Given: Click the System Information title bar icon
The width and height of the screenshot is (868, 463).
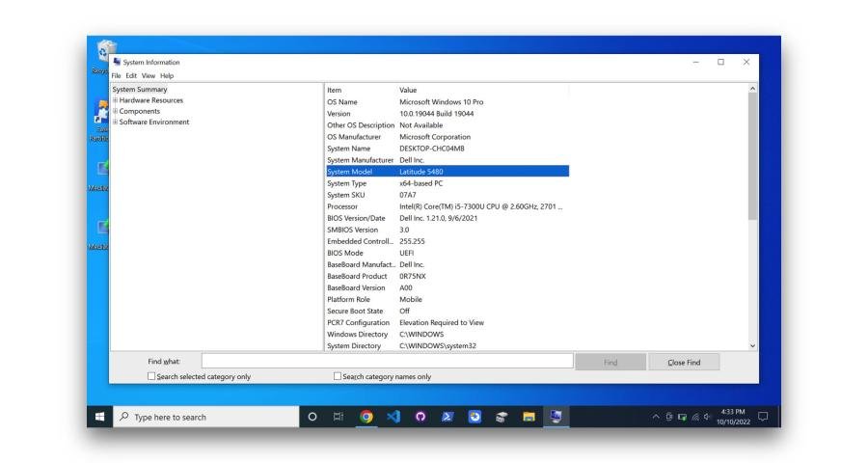Looking at the screenshot, I should (117, 62).
